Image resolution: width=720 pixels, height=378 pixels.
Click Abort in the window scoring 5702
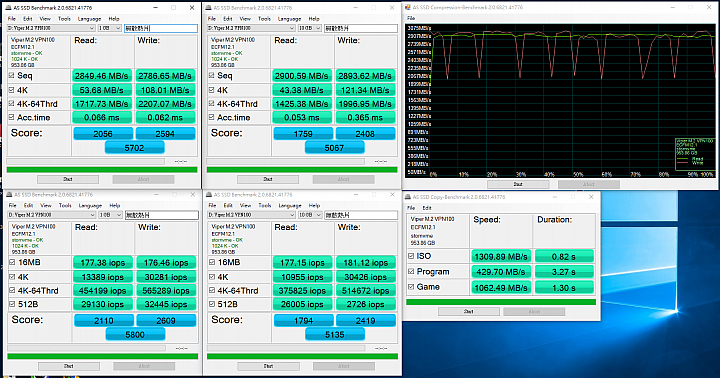click(x=143, y=179)
